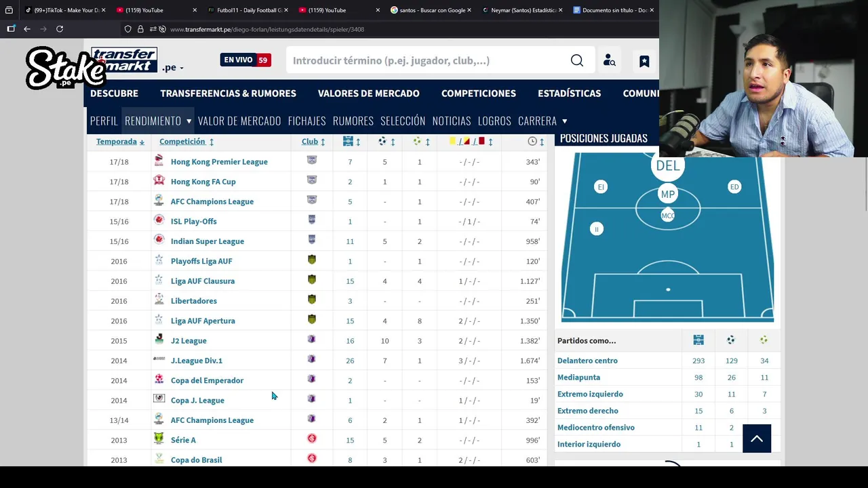This screenshot has width=868, height=488.
Task: Reload page with browser refresh icon
Action: point(60,29)
